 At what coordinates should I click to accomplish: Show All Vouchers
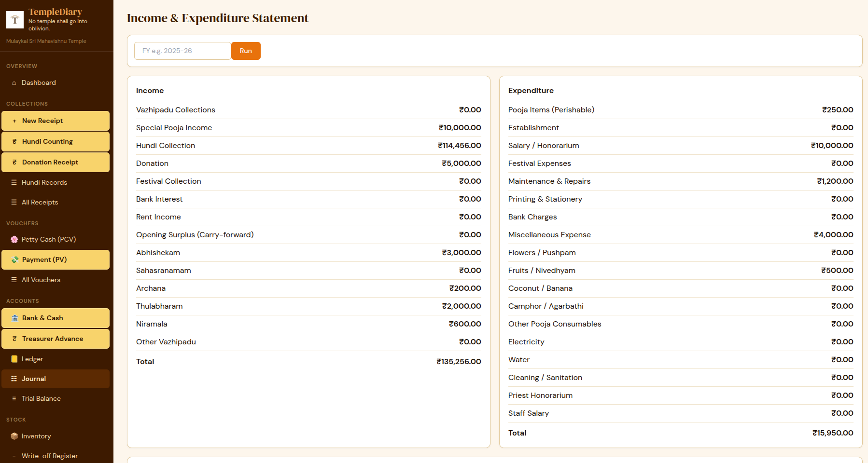coord(56,280)
